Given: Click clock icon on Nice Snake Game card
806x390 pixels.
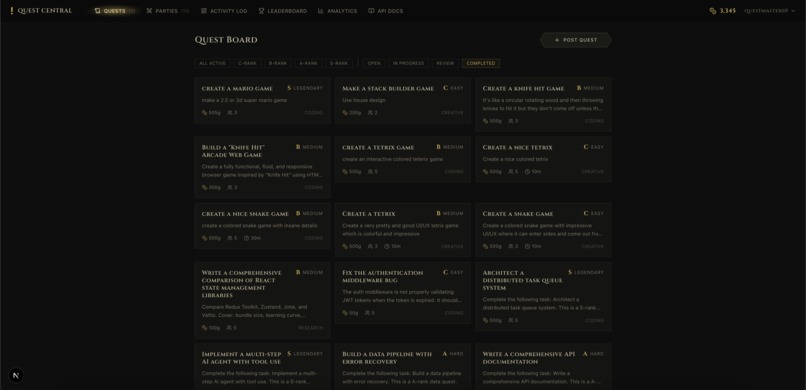Looking at the screenshot, I should (x=246, y=238).
